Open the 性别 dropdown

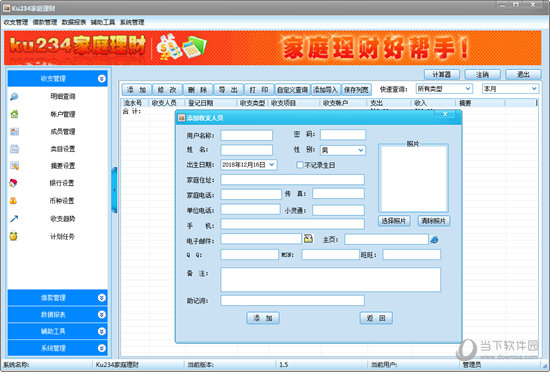pos(361,150)
